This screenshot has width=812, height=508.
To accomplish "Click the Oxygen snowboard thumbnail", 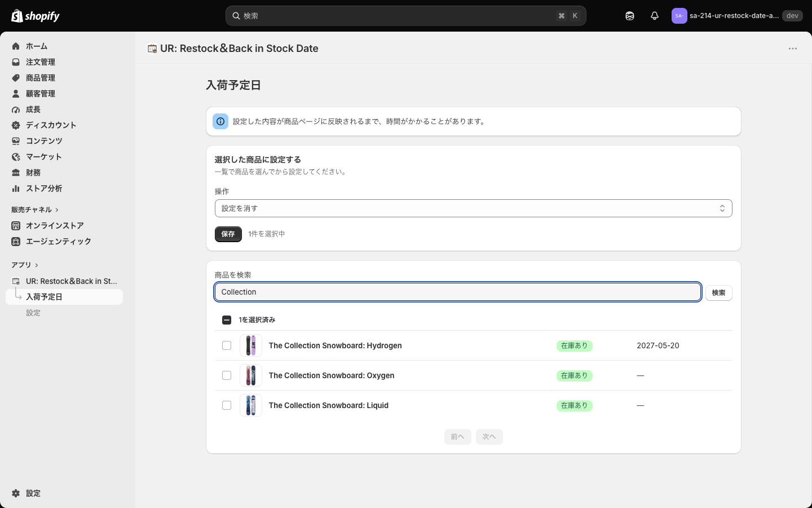I will 251,375.
